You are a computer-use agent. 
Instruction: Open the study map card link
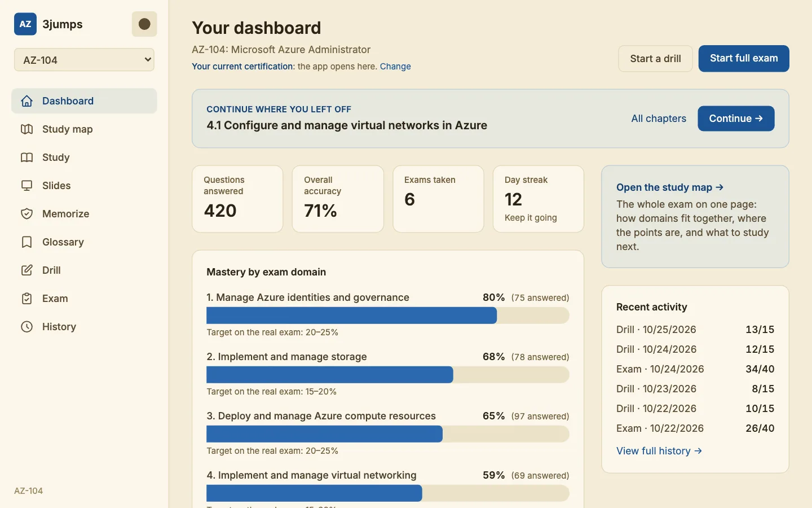point(670,187)
